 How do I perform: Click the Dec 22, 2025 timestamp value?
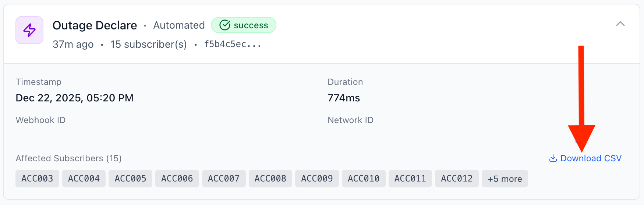(x=74, y=98)
